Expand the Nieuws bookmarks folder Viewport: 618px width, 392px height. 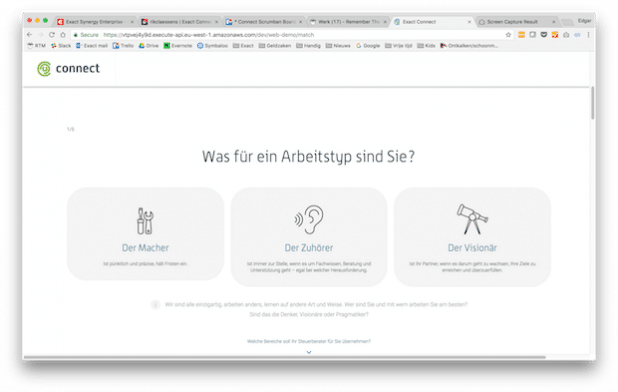click(338, 46)
